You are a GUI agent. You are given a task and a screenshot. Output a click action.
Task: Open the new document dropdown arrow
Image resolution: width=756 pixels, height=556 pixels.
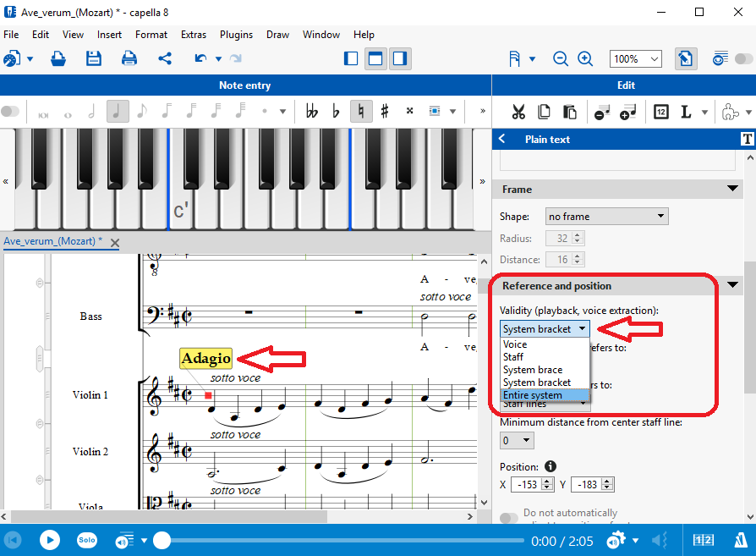pyautogui.click(x=30, y=59)
